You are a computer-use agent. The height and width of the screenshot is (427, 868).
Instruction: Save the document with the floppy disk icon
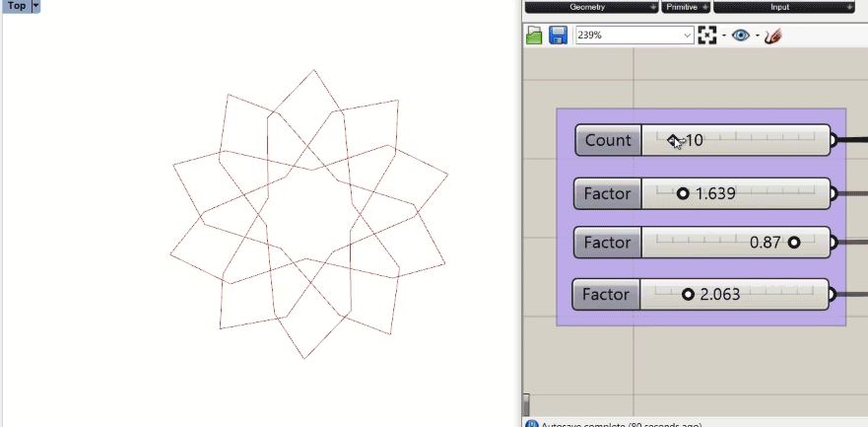[x=558, y=36]
